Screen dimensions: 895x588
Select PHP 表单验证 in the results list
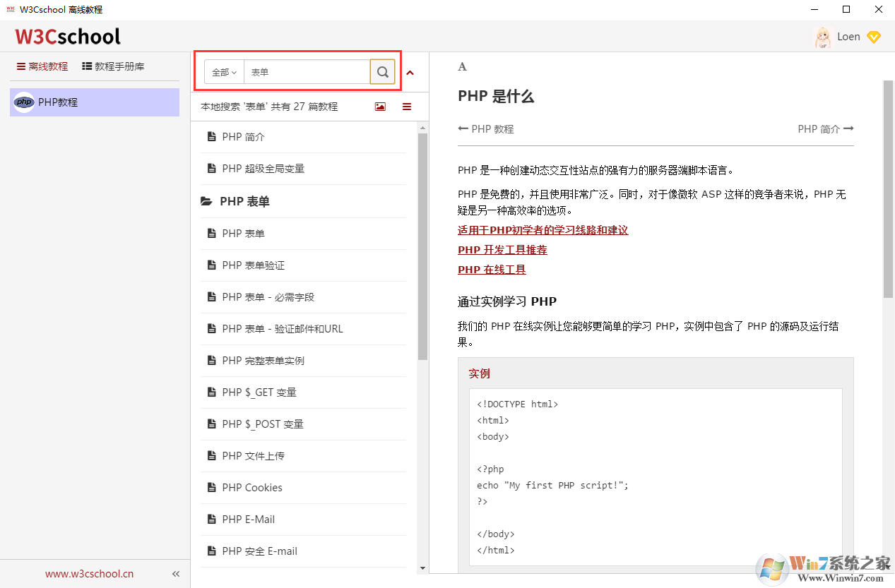pos(254,265)
